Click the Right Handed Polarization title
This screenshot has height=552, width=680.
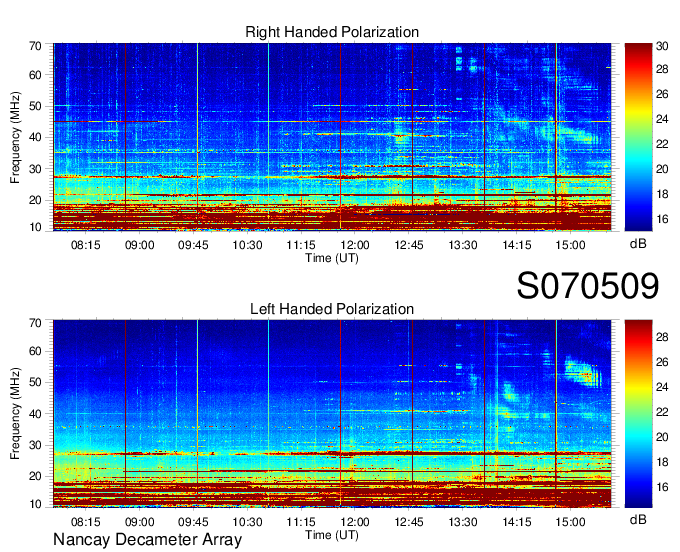pyautogui.click(x=332, y=32)
